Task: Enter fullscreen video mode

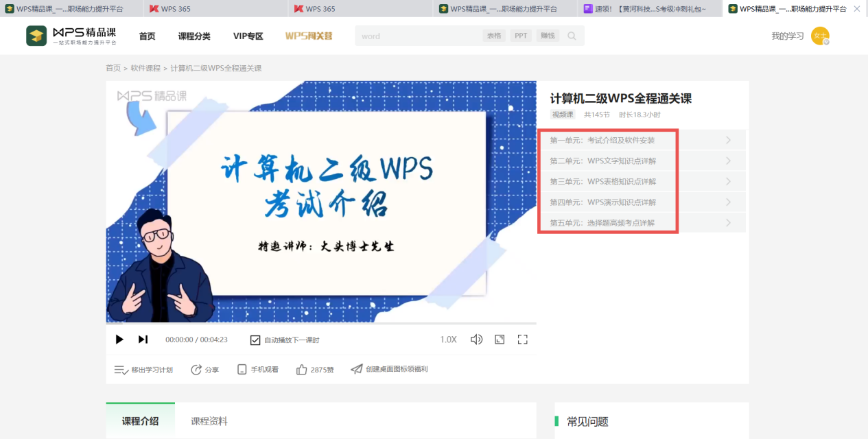Action: (522, 340)
